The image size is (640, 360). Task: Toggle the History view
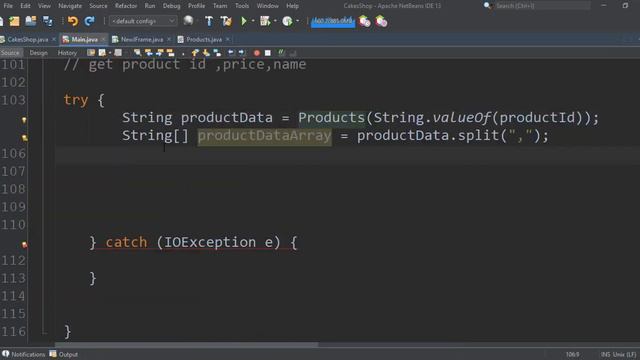coord(67,53)
